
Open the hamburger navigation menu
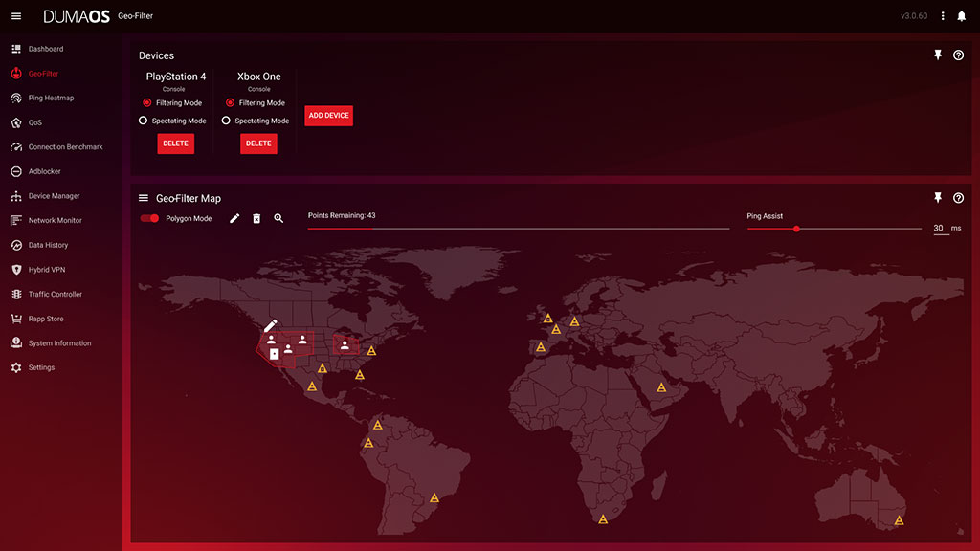coord(16,16)
